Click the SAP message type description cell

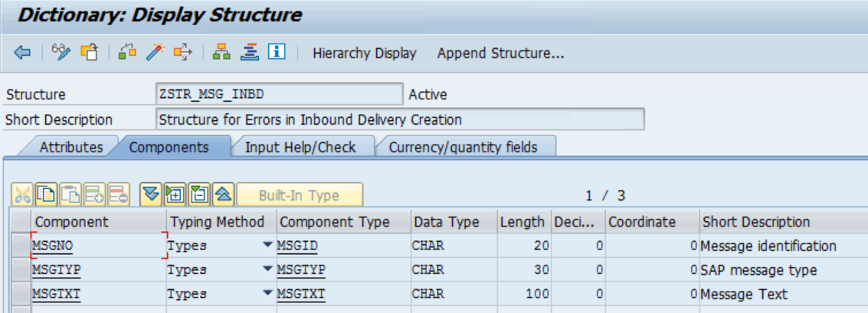[x=784, y=270]
